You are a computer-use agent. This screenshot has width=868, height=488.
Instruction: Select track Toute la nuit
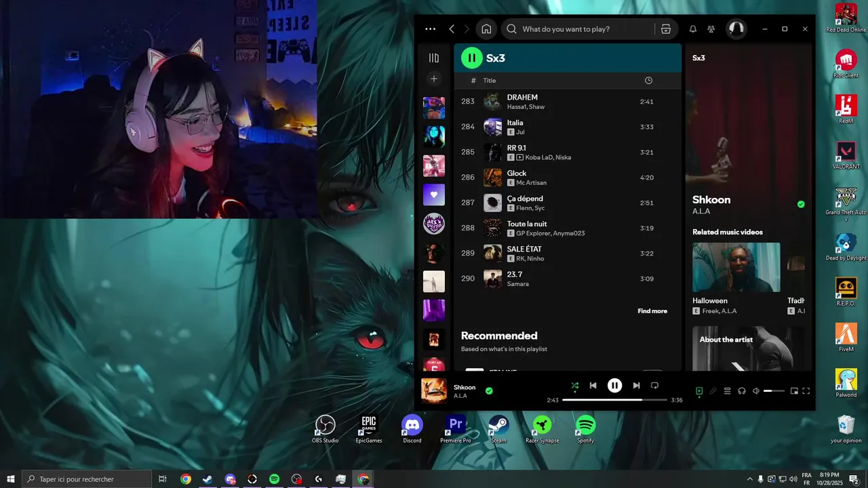pyautogui.click(x=567, y=228)
